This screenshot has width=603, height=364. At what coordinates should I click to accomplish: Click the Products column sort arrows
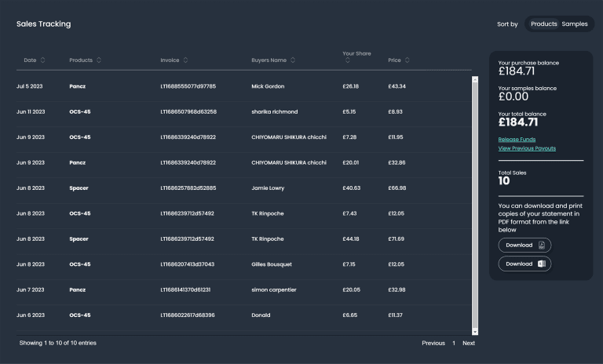99,60
